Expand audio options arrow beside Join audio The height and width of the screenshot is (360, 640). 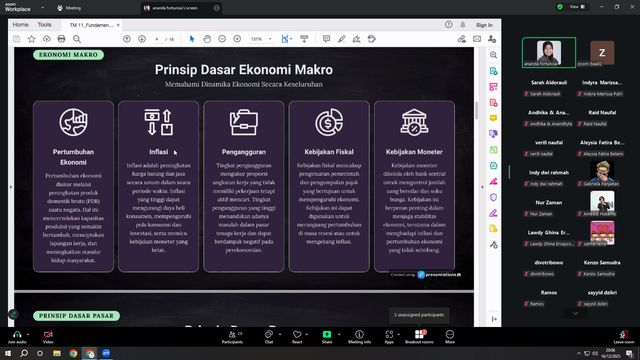click(x=28, y=334)
